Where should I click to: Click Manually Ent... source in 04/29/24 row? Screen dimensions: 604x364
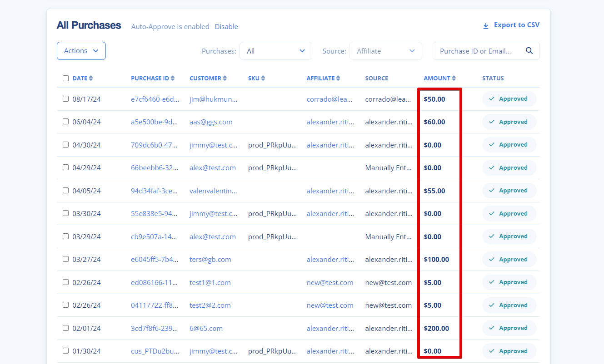click(389, 167)
